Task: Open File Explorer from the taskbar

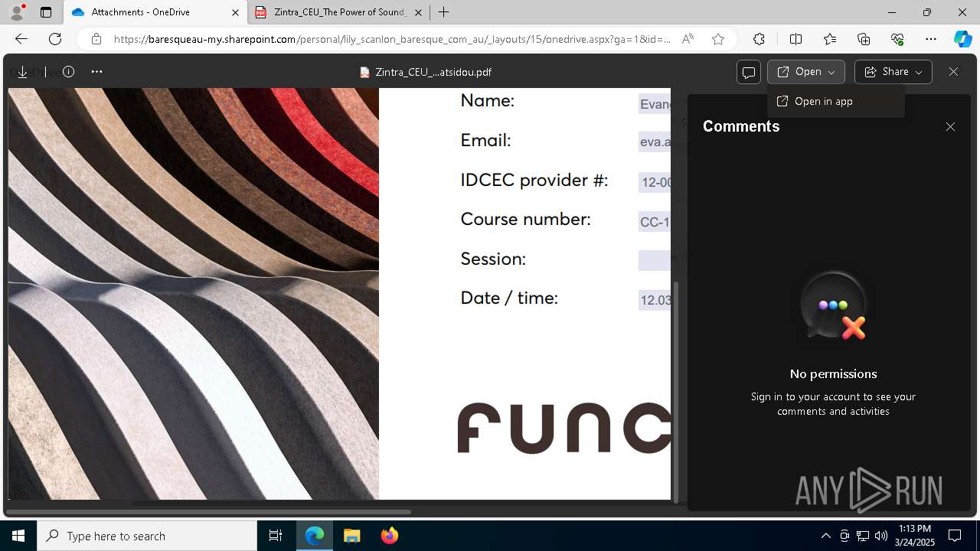Action: [x=351, y=536]
